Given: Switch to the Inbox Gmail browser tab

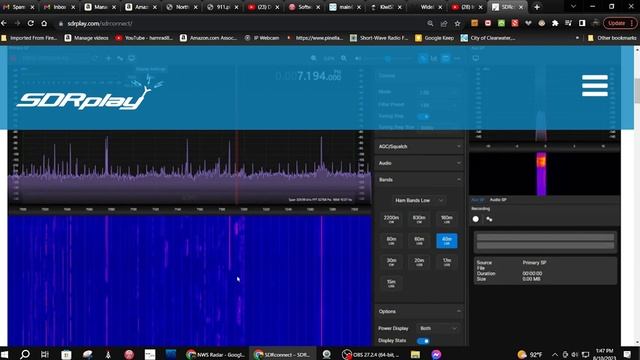Looking at the screenshot, I should point(60,7).
